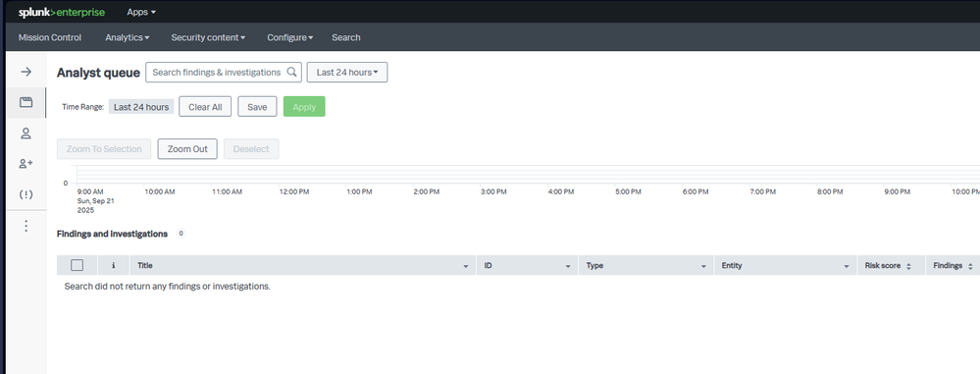Click the 'Search did not return any findings' message
Screen dimensions: 980x374
167,287
